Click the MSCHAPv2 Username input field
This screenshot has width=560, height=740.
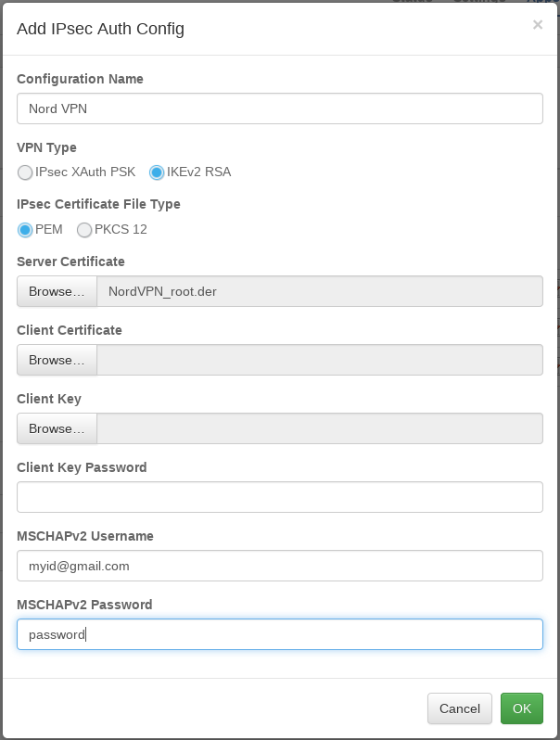click(x=279, y=566)
